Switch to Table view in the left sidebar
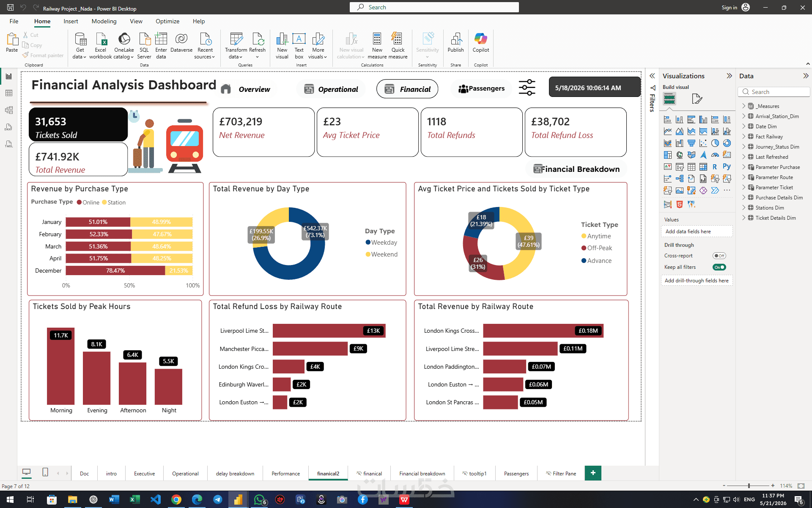This screenshot has width=812, height=508. pyautogui.click(x=8, y=93)
